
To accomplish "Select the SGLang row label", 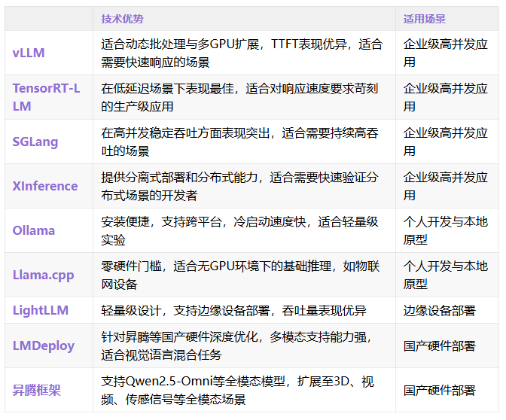I will point(35,142).
